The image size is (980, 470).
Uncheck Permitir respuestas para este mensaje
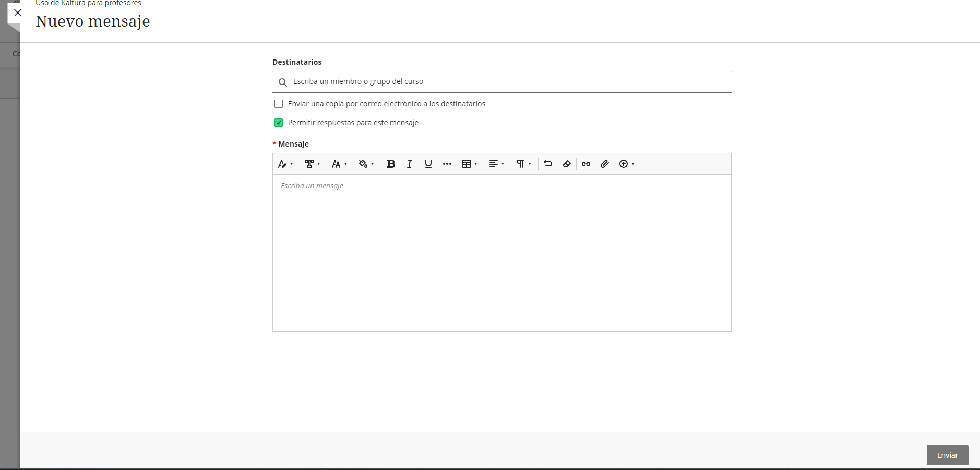[279, 123]
